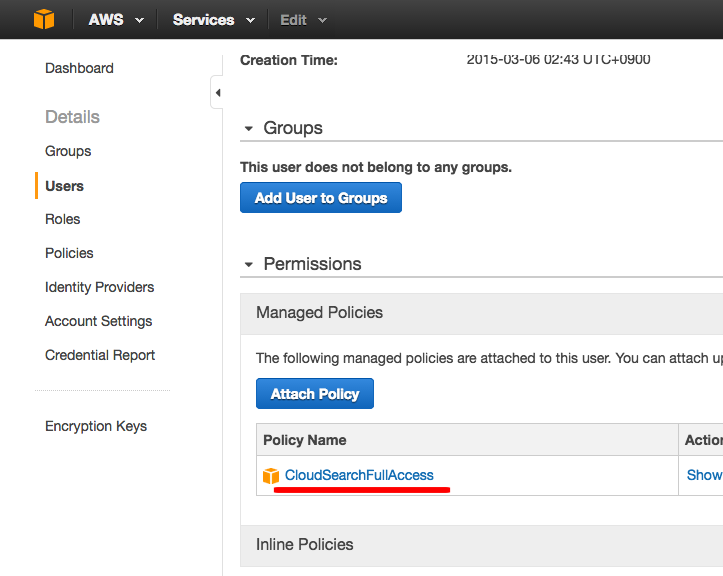723x576 pixels.
Task: Collapse the Permissions section triangle
Action: click(x=249, y=264)
